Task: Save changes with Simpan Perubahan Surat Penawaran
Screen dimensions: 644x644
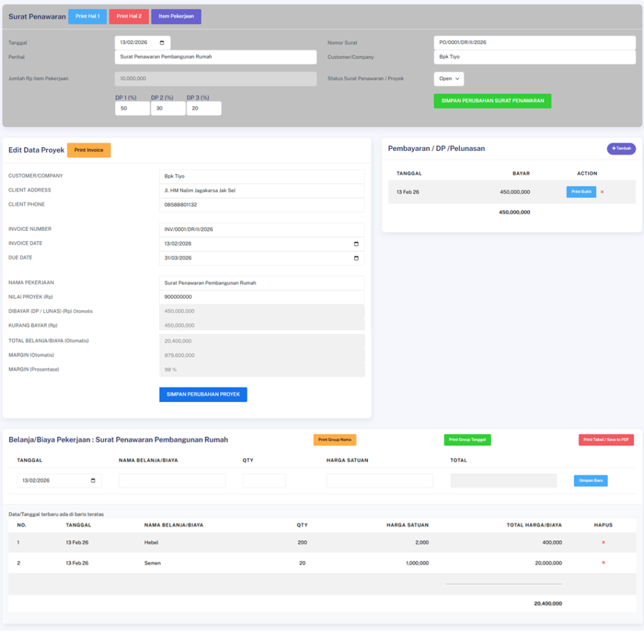Action: point(492,101)
